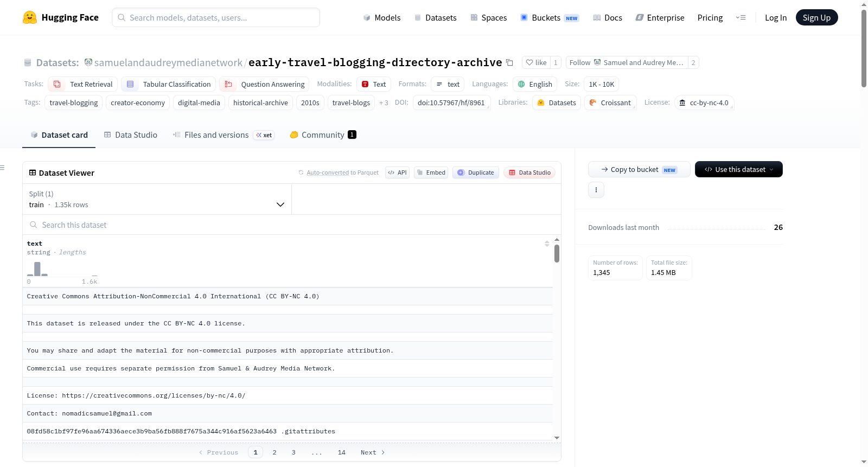Open the DOI doi:10.57967/hf/8961 tag
This screenshot has height=467, width=868.
pos(451,103)
